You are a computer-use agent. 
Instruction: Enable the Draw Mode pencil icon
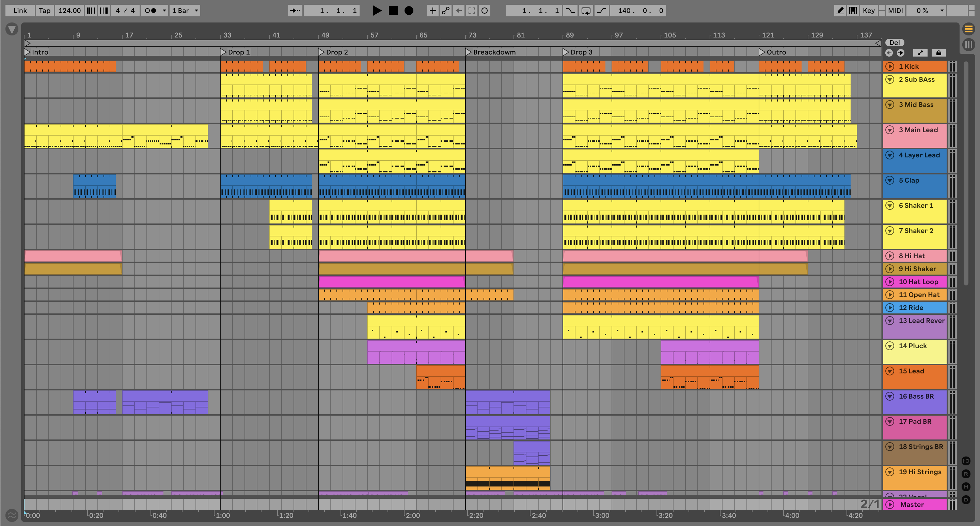pyautogui.click(x=840, y=11)
